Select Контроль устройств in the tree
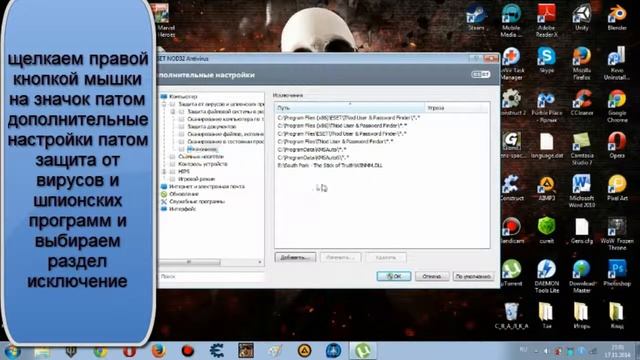The image size is (640, 360). click(x=202, y=164)
